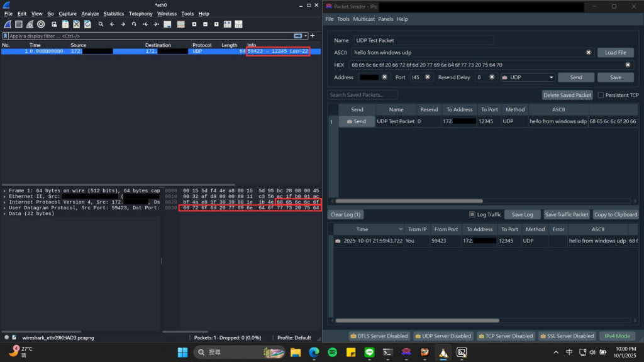Stop the running capture in Wireshark
Image resolution: width=644 pixels, height=362 pixels.
(18, 25)
